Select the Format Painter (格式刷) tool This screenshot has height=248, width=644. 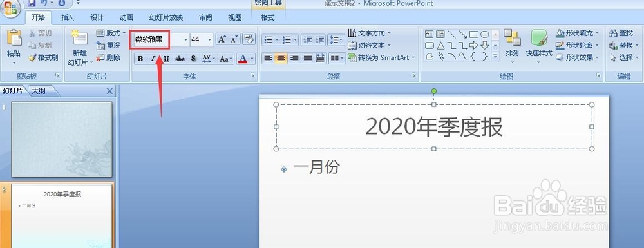(x=43, y=58)
